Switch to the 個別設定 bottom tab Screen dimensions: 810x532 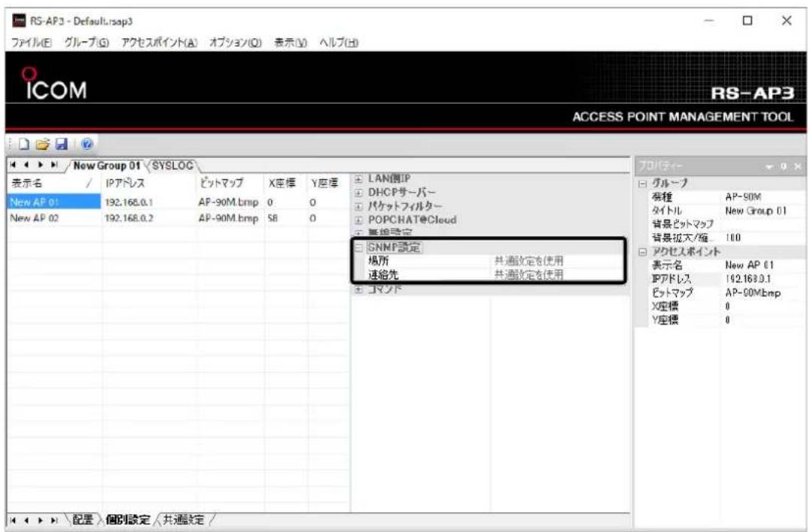(x=127, y=520)
